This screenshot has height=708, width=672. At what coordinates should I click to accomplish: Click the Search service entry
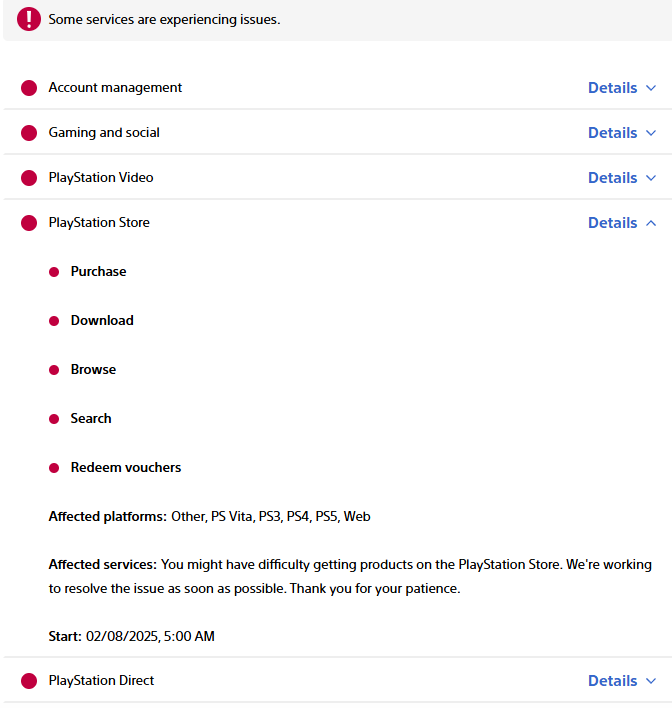[x=91, y=419]
